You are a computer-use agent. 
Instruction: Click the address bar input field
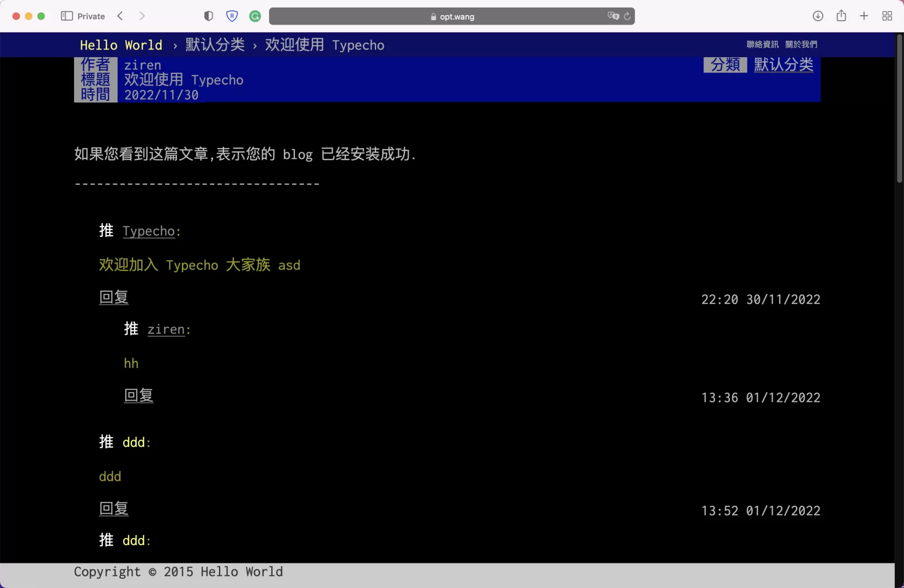452,16
